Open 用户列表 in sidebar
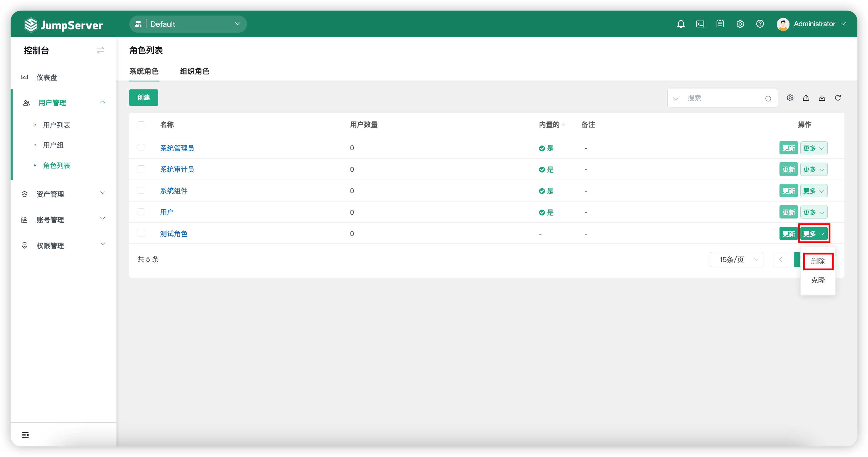Screen dimensions: 868x457 click(57, 125)
